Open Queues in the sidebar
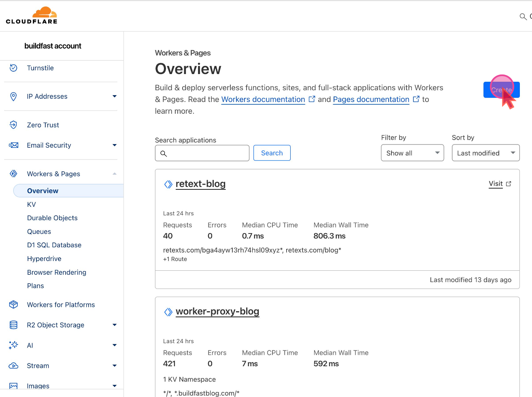The image size is (532, 397). (39, 231)
